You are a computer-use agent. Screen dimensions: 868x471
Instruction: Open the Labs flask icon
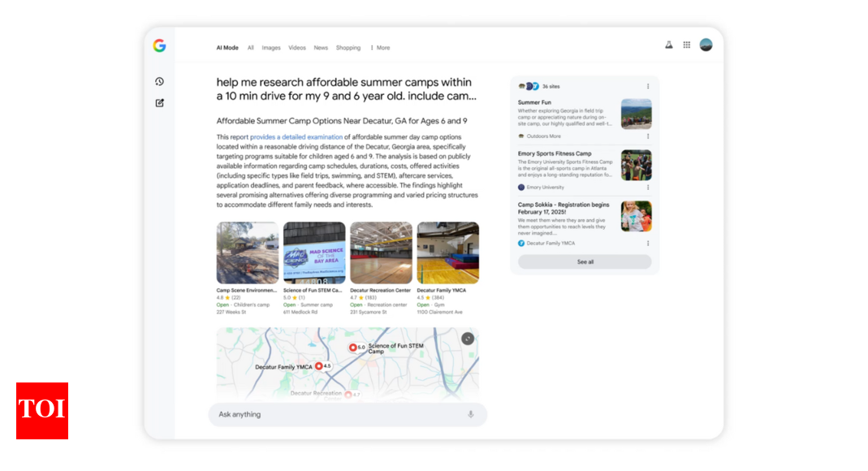(x=669, y=45)
